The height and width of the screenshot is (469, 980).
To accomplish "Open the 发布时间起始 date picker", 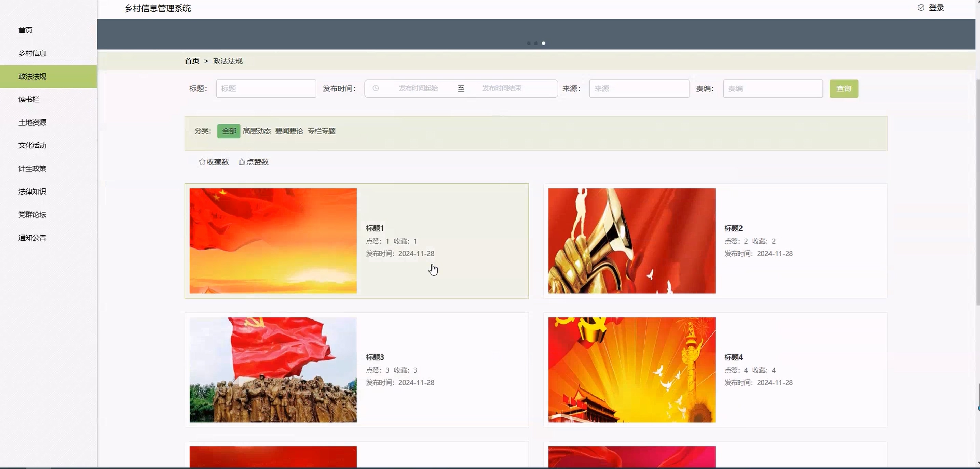I will coord(418,88).
